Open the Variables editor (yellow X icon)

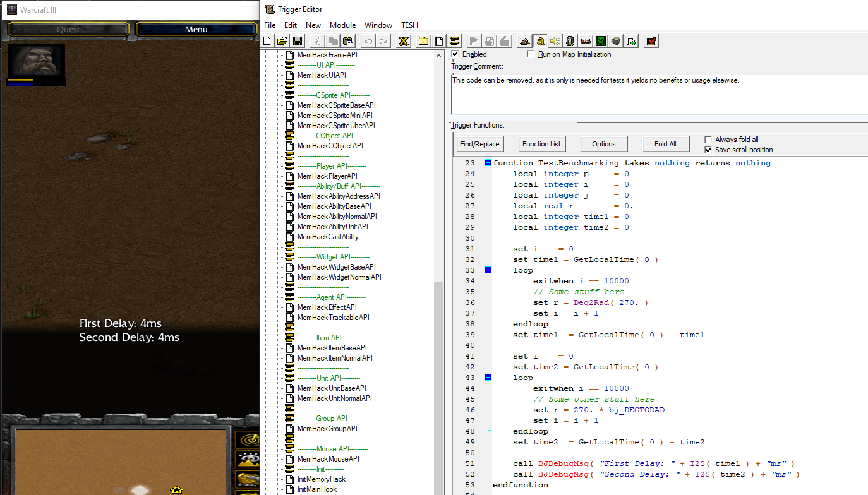403,41
